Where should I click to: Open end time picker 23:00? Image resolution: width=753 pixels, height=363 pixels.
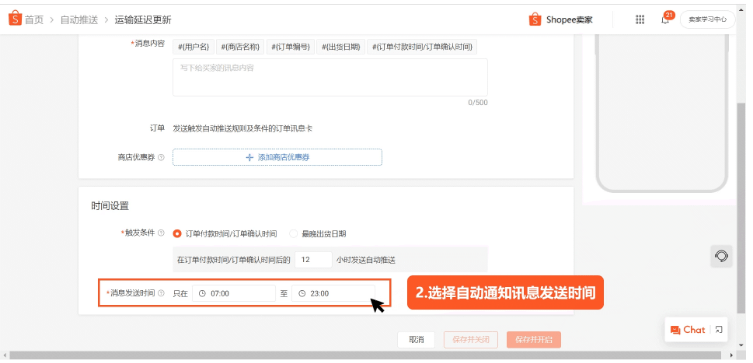(x=333, y=293)
